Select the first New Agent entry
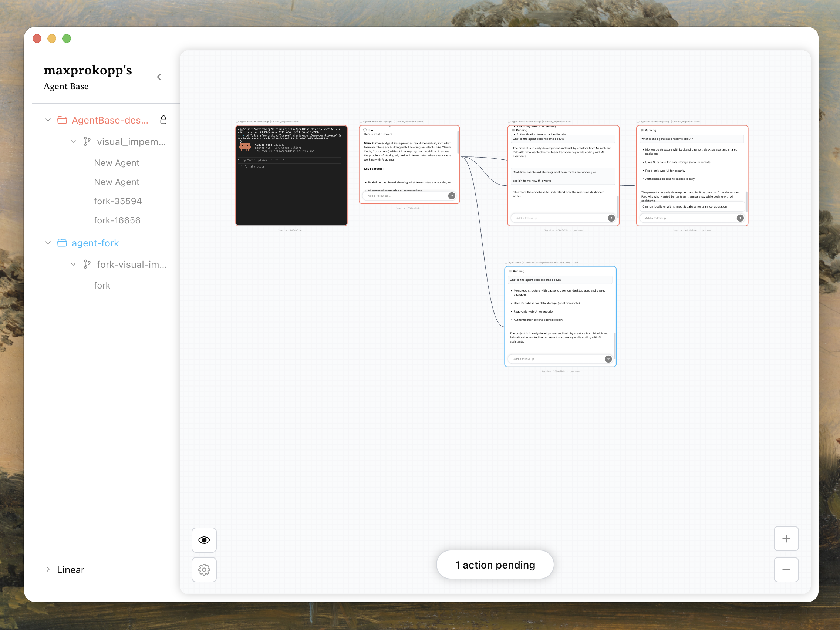The height and width of the screenshot is (630, 840). click(117, 162)
